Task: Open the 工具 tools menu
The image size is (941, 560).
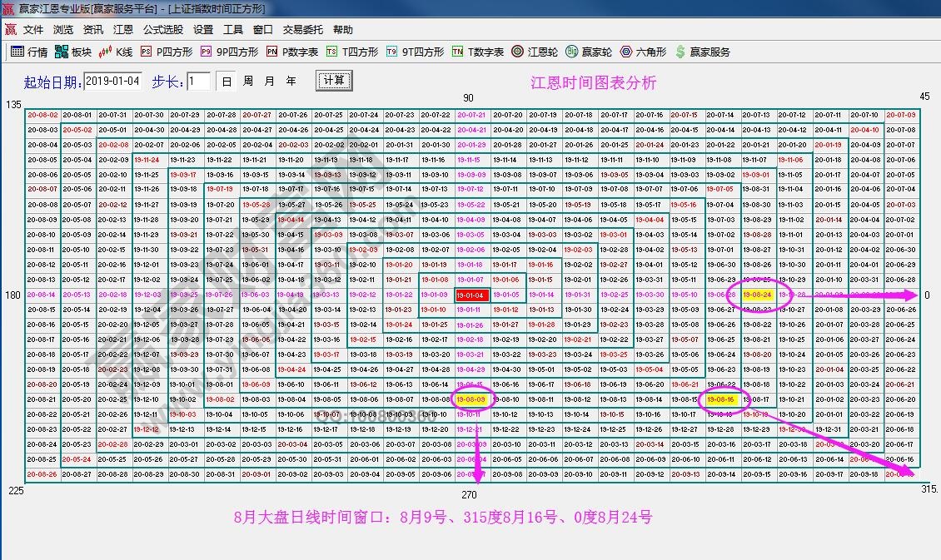Action: pos(235,28)
